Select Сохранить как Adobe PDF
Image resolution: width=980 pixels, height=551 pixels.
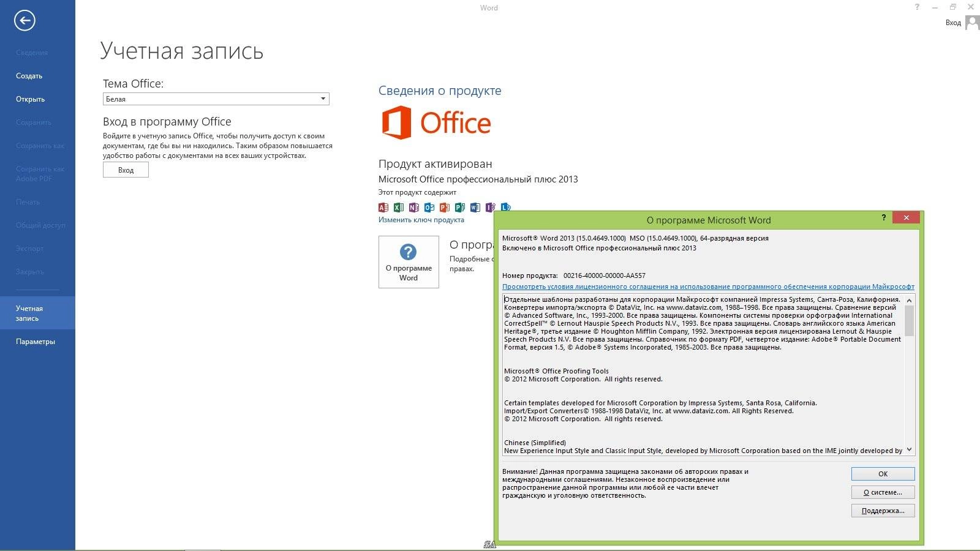click(x=40, y=174)
